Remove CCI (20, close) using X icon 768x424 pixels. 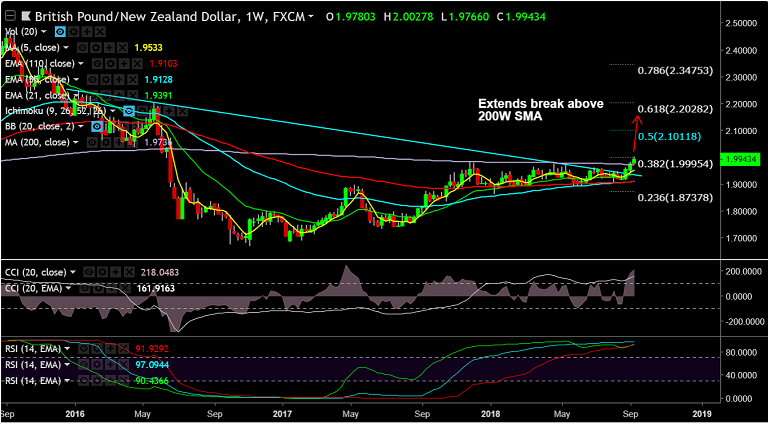[x=129, y=272]
